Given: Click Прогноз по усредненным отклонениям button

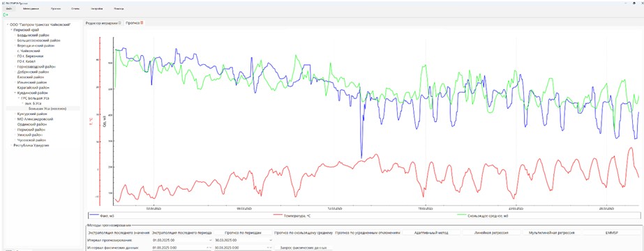Looking at the screenshot, I should 367,233.
